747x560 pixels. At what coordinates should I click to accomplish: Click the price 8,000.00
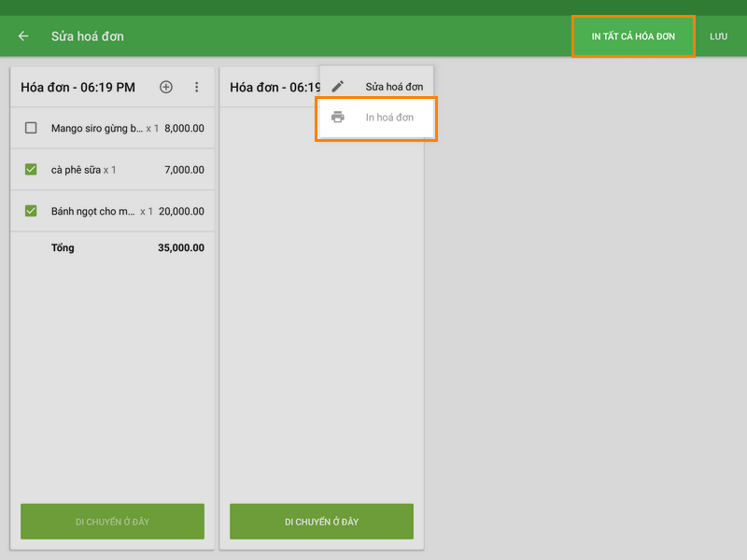(x=184, y=128)
